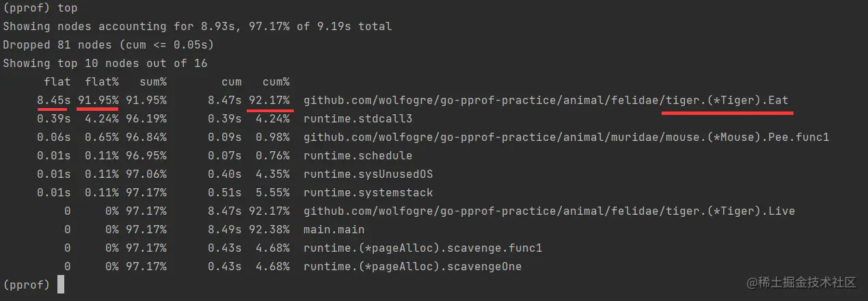Click the runtime.(*pageAlloc).scavengeOne entry
Viewport: 868px width, 301px height.
[x=412, y=266]
